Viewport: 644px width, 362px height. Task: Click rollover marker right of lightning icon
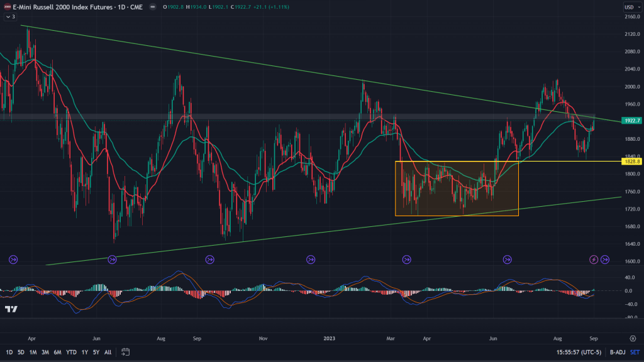point(605,259)
